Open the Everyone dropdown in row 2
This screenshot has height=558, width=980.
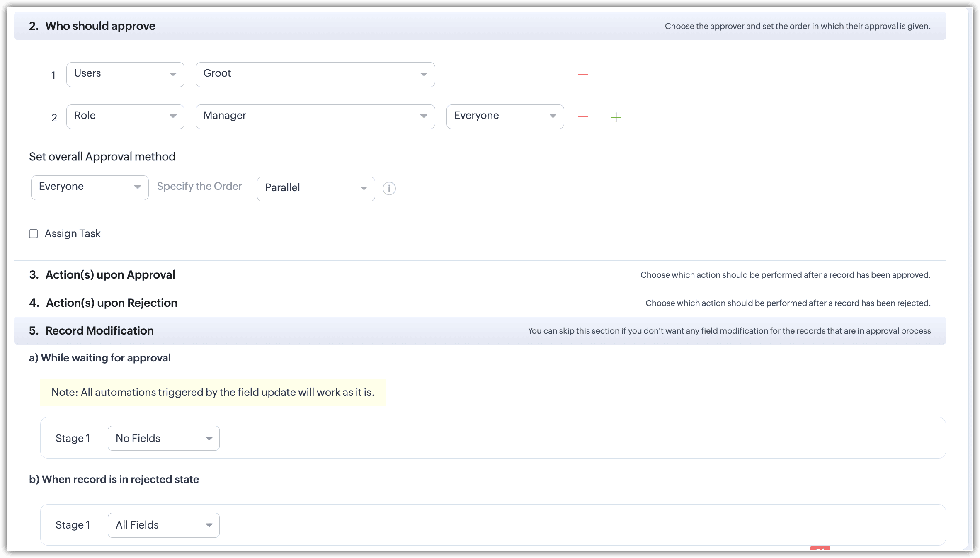505,116
